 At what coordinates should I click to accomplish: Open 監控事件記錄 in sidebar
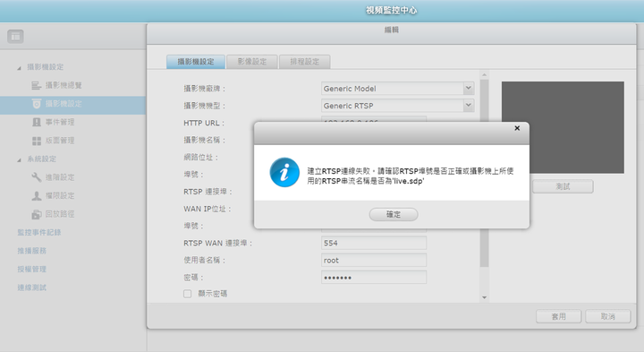point(39,232)
